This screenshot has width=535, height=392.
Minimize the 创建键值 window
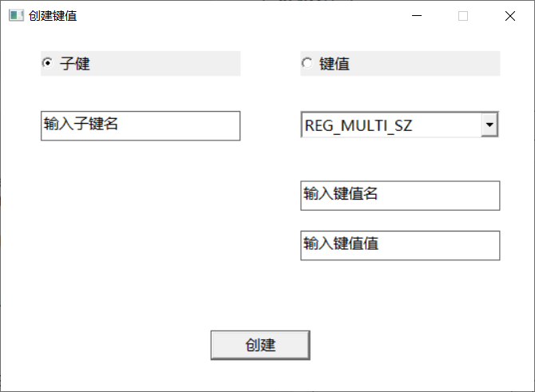pos(416,15)
